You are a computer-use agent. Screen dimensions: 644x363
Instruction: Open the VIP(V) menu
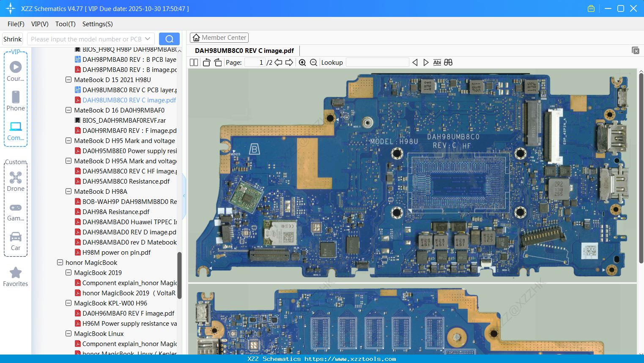[x=40, y=24]
